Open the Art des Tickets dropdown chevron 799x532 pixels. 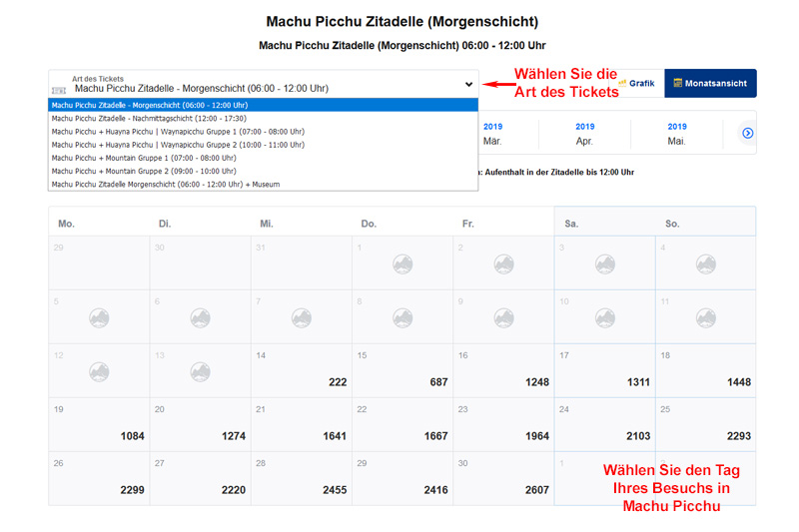[468, 85]
